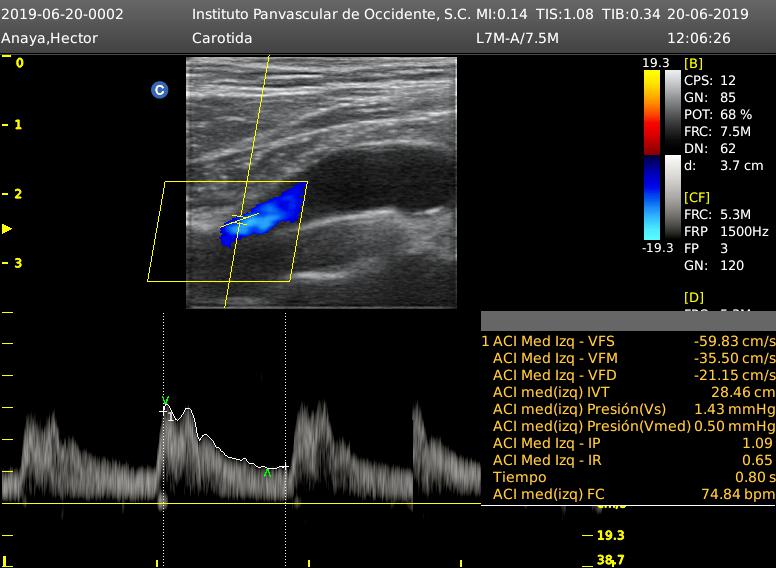Click the [CF] color flow header

697,197
